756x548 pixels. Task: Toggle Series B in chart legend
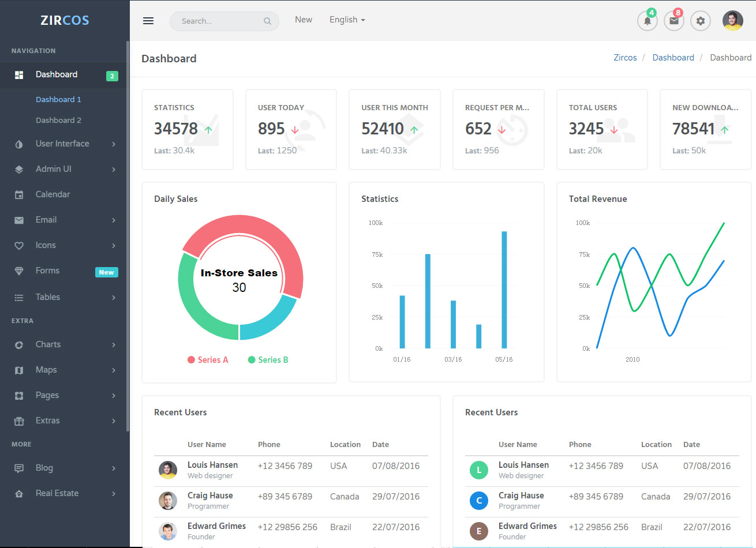pos(268,360)
